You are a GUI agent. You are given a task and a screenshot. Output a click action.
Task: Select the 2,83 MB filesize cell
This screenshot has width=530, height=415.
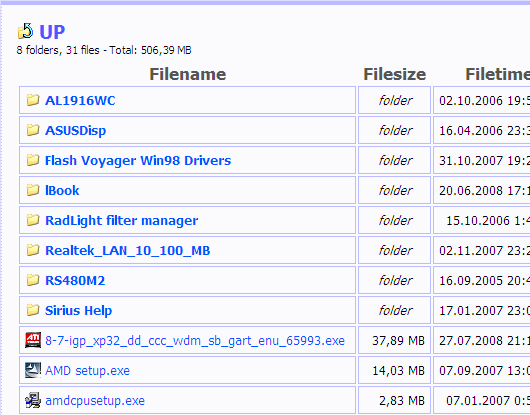394,400
